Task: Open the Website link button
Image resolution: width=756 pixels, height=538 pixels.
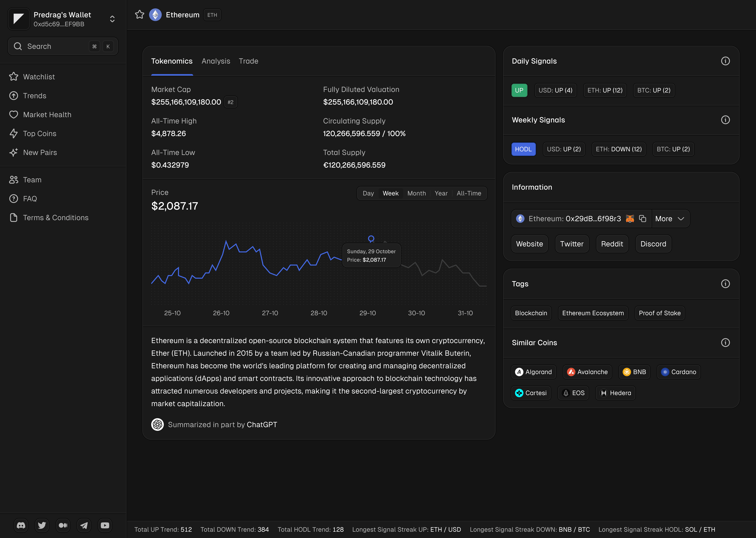Action: click(x=529, y=244)
